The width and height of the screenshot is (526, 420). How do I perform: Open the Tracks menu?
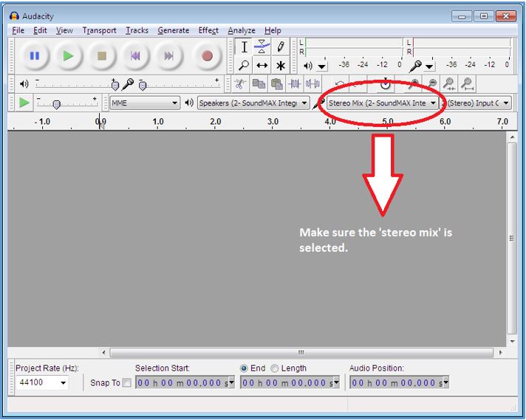click(x=137, y=30)
